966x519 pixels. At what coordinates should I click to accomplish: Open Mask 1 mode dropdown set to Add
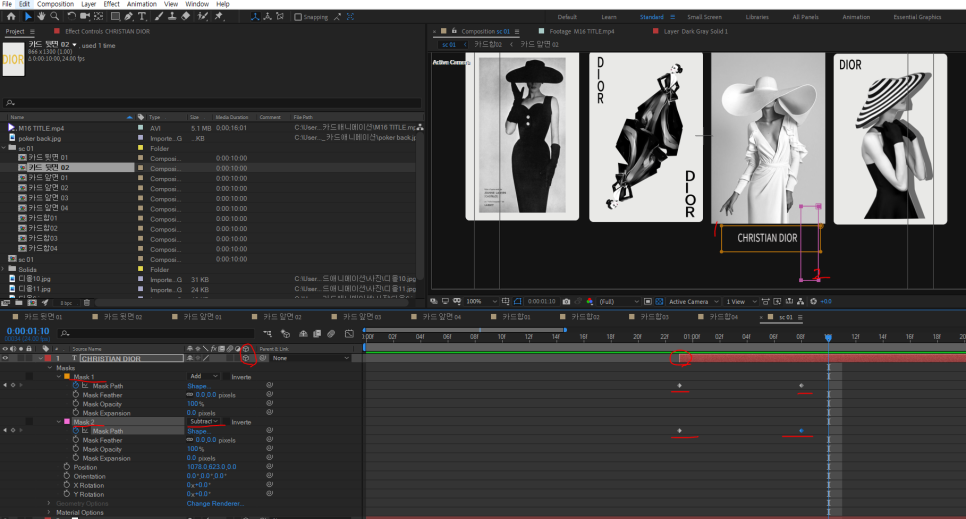[x=203, y=376]
